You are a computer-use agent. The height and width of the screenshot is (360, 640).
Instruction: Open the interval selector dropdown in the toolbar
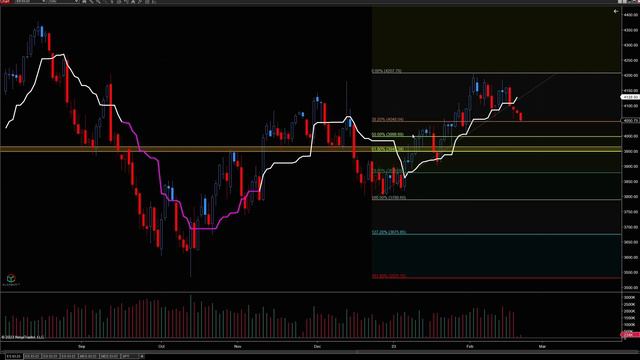pyautogui.click(x=63, y=2)
